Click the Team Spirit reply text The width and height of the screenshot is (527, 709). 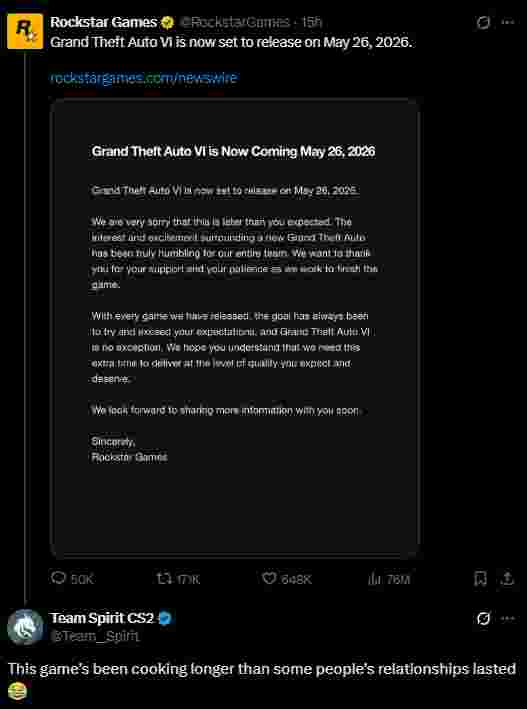click(x=262, y=678)
